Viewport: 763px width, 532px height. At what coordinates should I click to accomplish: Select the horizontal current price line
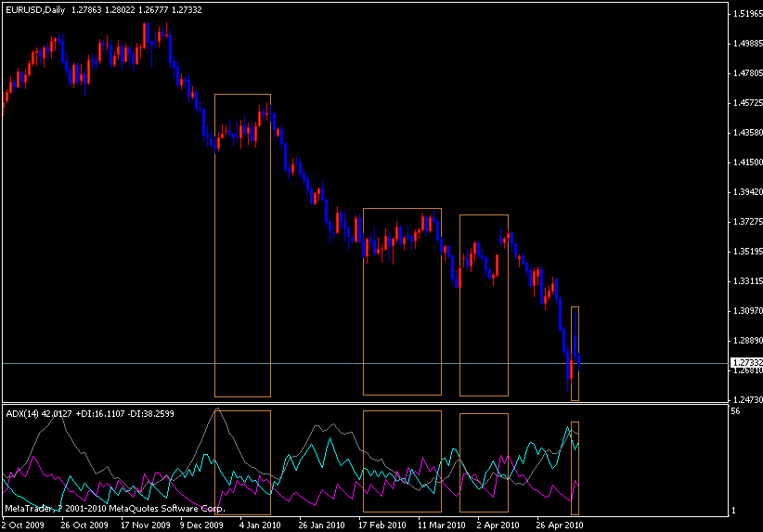[365, 363]
